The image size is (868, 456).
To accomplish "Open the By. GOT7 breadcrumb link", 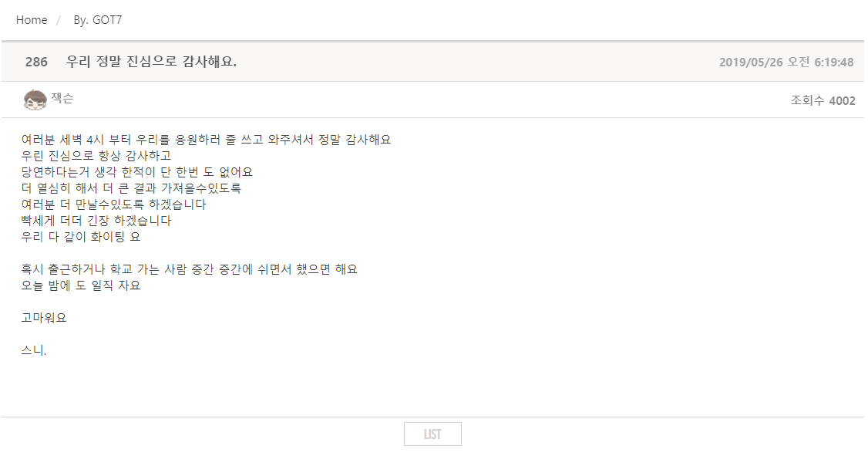I will pyautogui.click(x=98, y=20).
